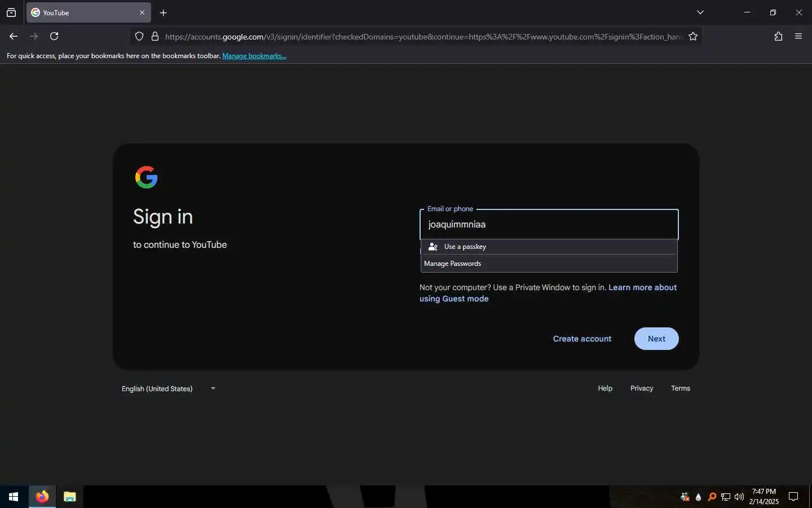The width and height of the screenshot is (812, 508).
Task: Open volume speaker tray icon
Action: [739, 497]
